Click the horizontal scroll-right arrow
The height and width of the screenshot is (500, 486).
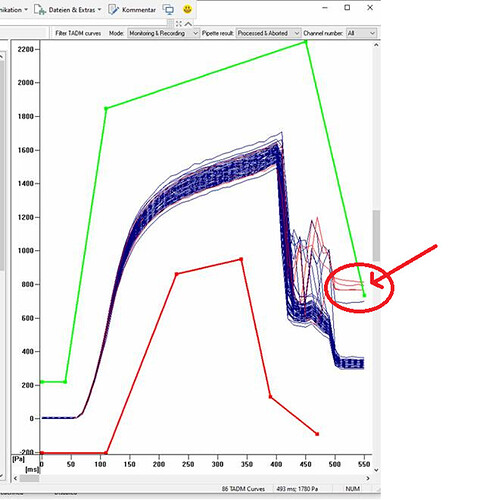coord(368,478)
